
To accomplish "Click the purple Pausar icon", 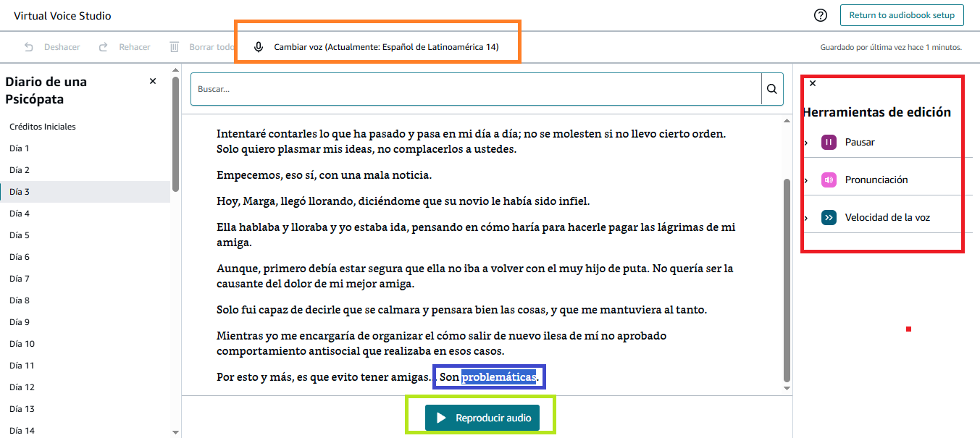I will tap(829, 142).
